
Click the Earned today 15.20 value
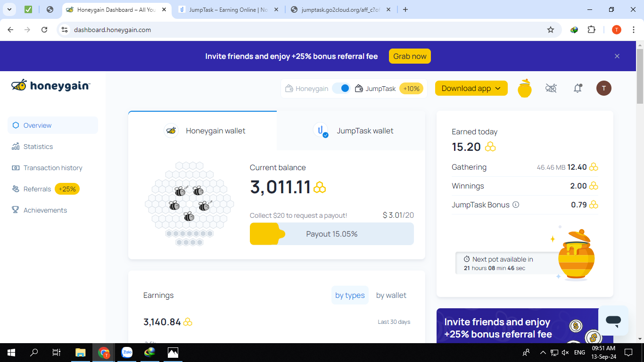point(466,147)
